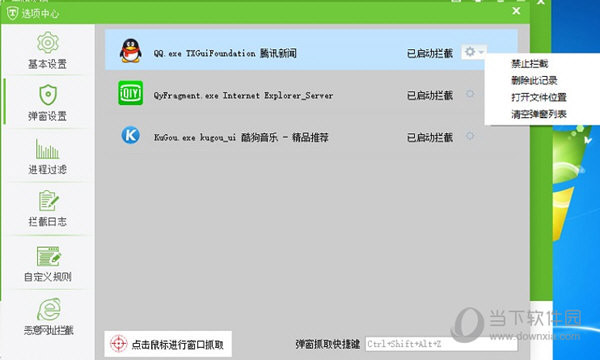Choose 删除此记录 from context menu
The height and width of the screenshot is (360, 600).
[534, 80]
